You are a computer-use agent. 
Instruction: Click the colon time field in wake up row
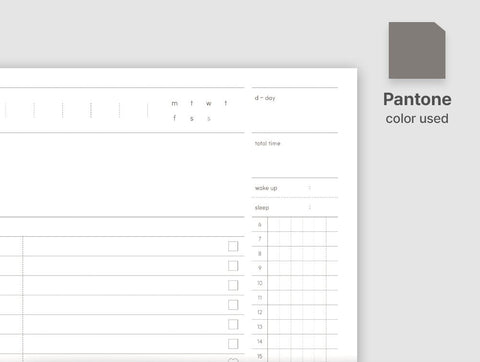[310, 188]
